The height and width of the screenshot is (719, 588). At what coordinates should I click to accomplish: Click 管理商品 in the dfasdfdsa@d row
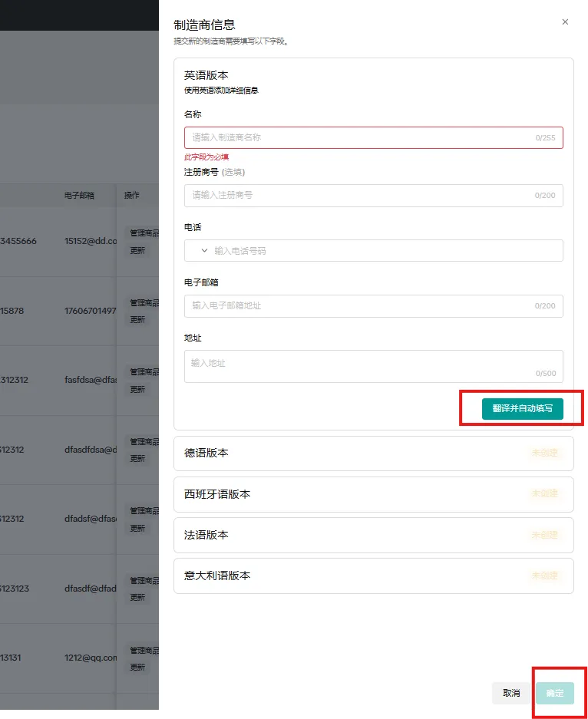click(x=143, y=441)
